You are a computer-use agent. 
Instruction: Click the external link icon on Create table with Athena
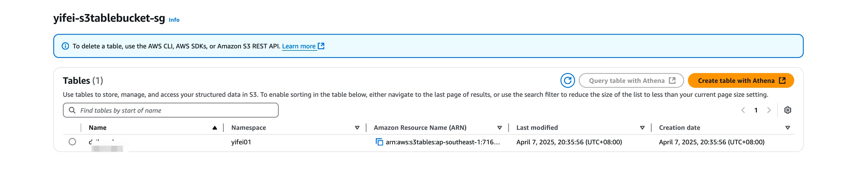point(782,80)
